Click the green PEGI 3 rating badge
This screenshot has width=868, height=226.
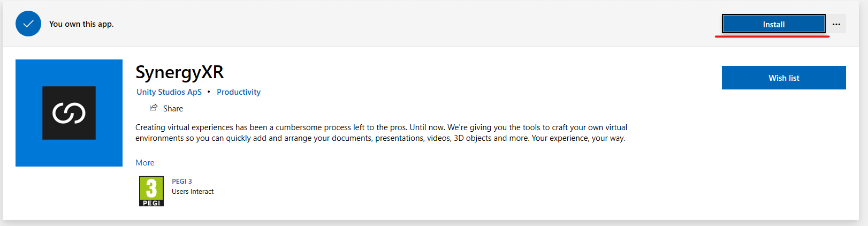click(x=151, y=191)
